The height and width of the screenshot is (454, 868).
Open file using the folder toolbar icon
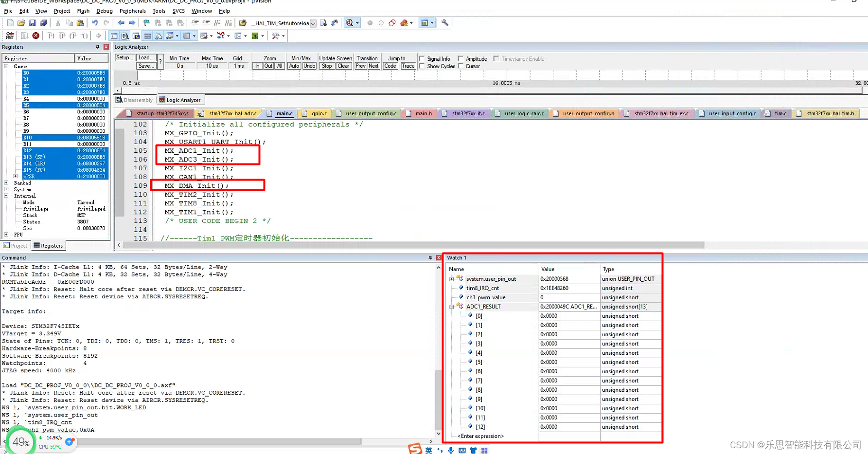[21, 23]
